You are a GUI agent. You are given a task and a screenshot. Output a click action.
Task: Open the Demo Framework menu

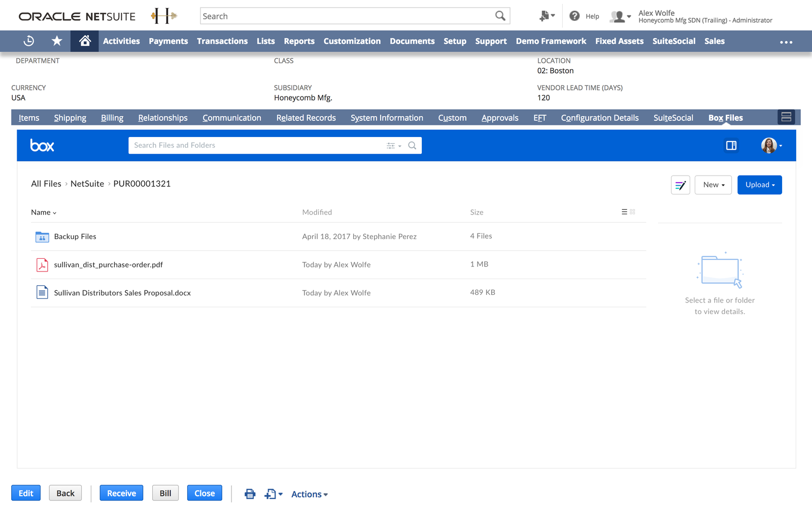coord(551,41)
